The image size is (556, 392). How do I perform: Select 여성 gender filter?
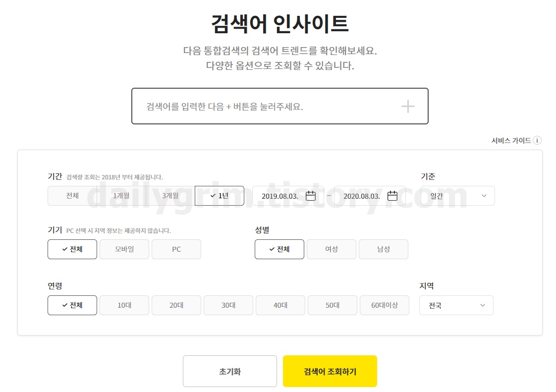(332, 249)
